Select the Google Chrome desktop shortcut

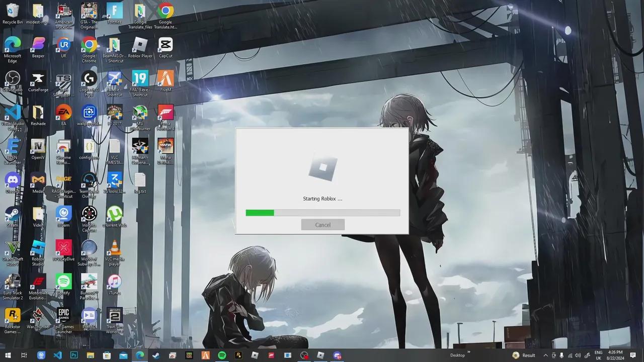[x=89, y=50]
